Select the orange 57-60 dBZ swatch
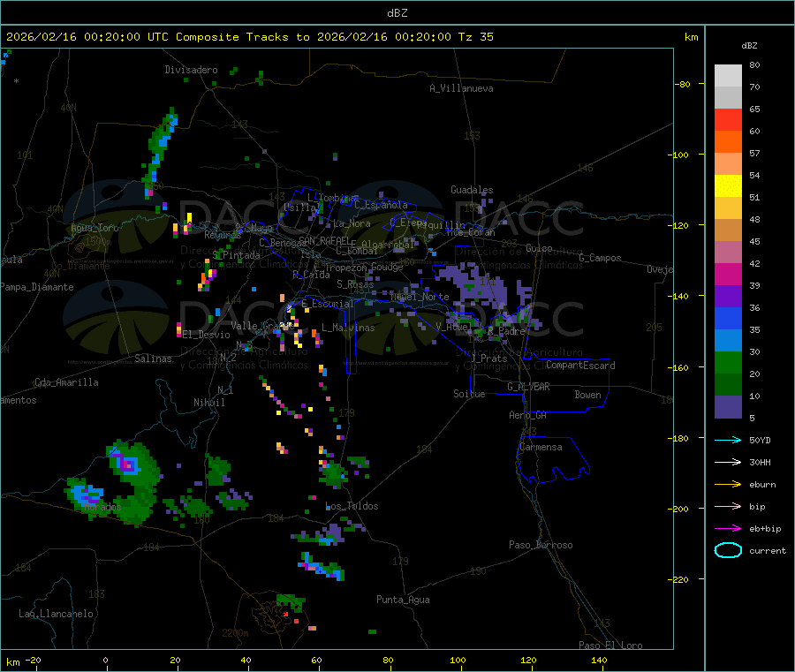 [728, 142]
